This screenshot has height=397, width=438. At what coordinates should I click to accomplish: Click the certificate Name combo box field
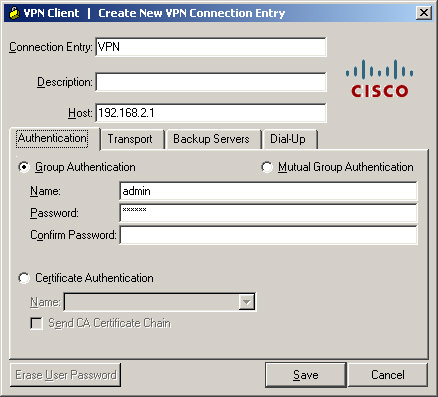[x=160, y=302]
